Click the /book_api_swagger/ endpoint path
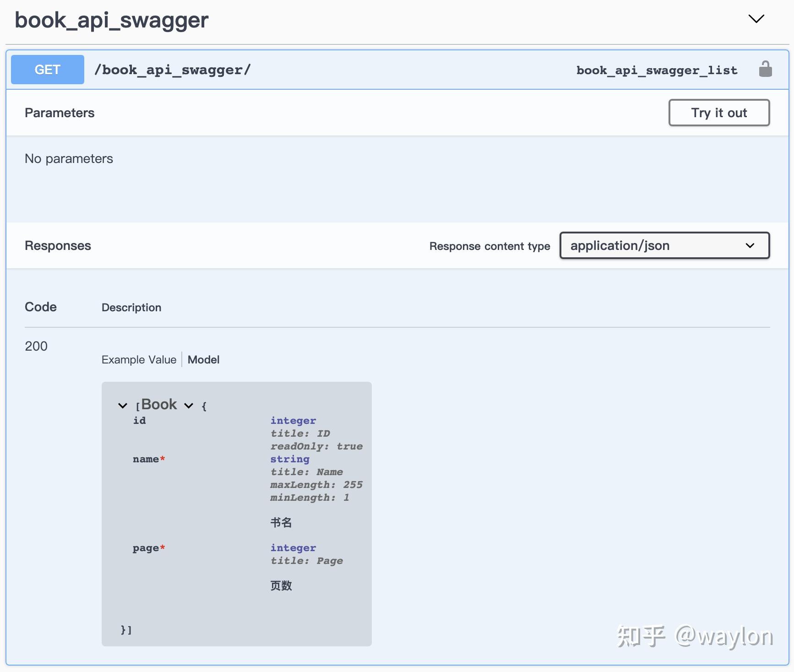794x672 pixels. [173, 70]
